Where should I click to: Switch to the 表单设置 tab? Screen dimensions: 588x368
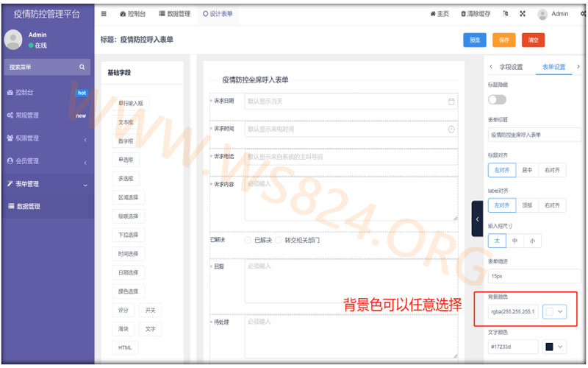553,67
